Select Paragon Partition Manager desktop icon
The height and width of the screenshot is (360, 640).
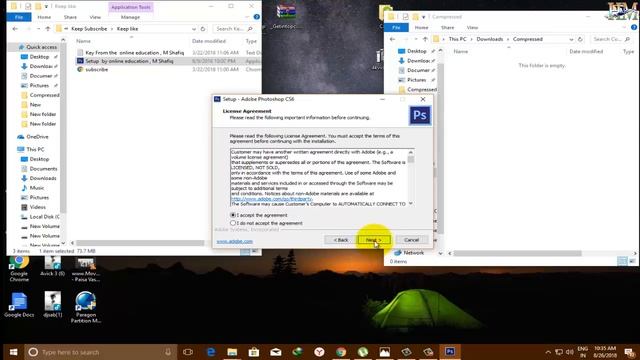(86, 307)
